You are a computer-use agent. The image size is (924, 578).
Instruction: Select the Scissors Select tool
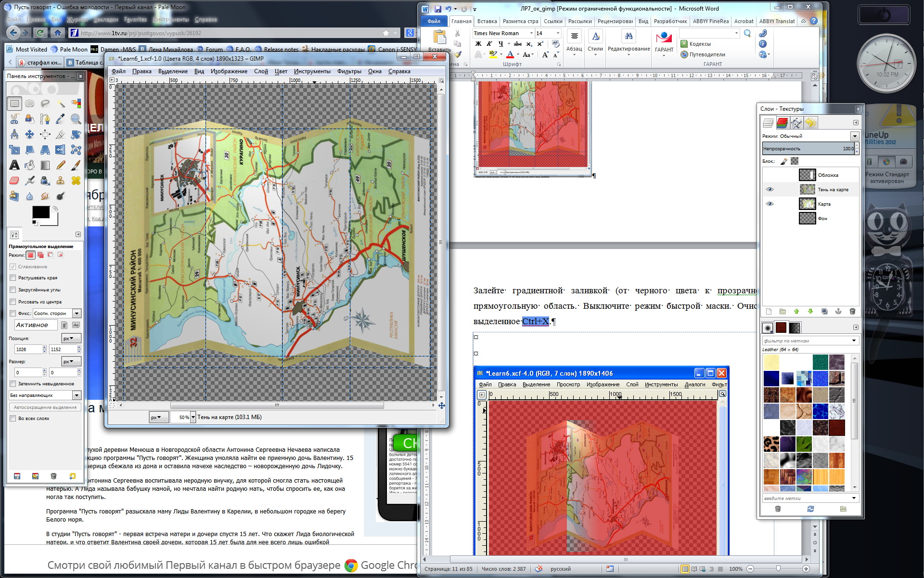(14, 119)
